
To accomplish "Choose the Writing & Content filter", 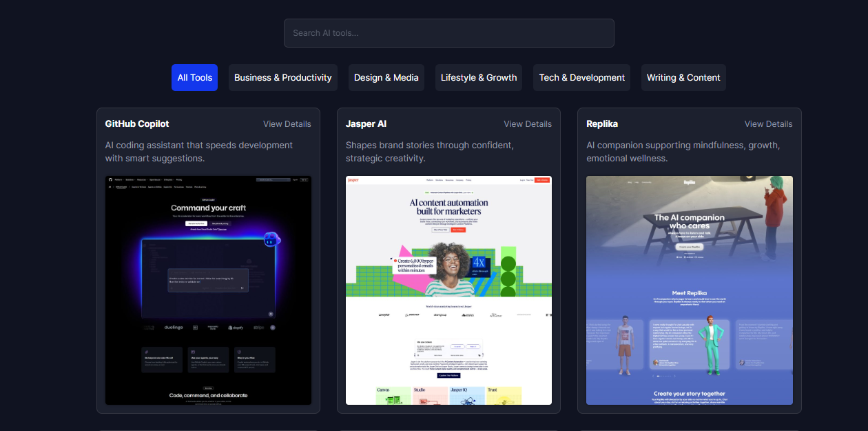I will pyautogui.click(x=683, y=78).
